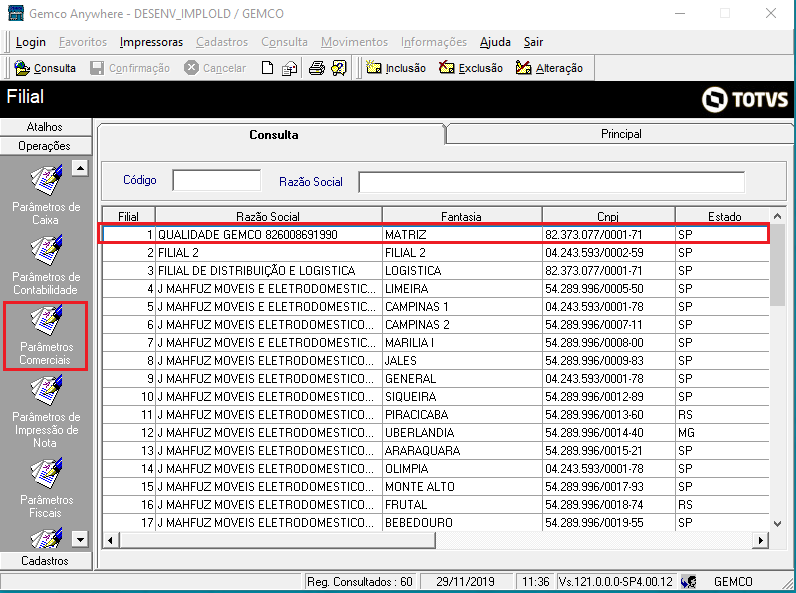Viewport: 796px width, 593px height.
Task: Click the horizontal scrollbar thumb
Action: coord(277,540)
